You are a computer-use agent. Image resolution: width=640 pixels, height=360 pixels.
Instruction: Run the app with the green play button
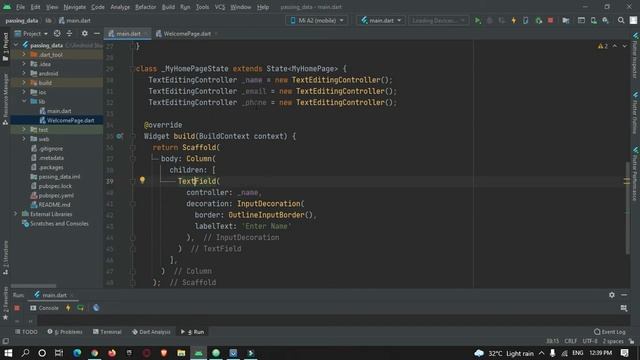coord(477,20)
